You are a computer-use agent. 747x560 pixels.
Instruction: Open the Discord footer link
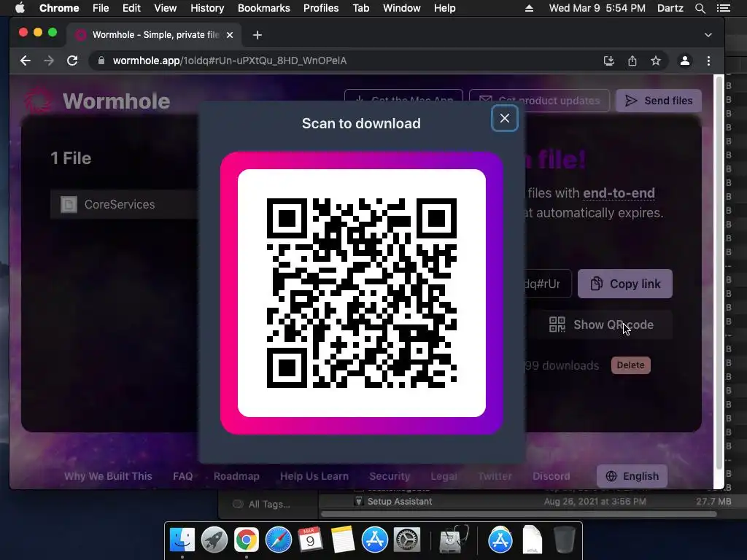(551, 476)
